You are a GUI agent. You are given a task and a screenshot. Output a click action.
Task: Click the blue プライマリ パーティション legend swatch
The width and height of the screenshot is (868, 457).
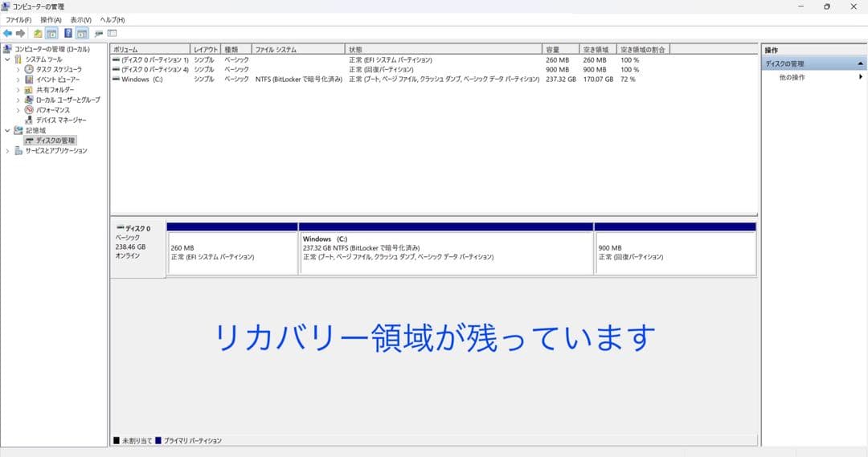(x=158, y=440)
